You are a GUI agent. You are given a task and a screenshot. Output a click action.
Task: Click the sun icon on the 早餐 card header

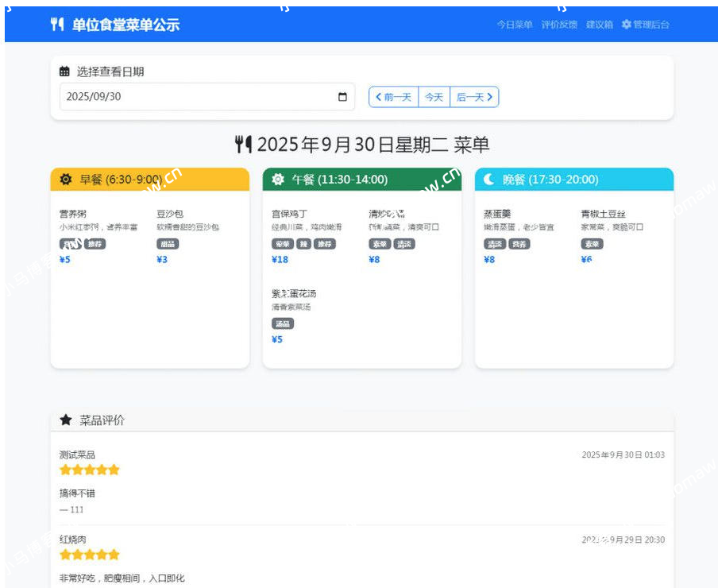(x=68, y=179)
